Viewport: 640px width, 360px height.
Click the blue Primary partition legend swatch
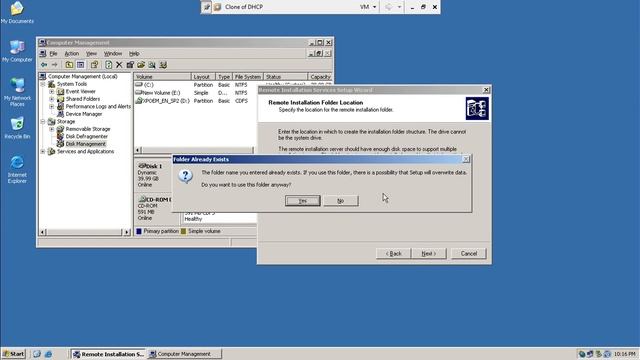pos(139,231)
